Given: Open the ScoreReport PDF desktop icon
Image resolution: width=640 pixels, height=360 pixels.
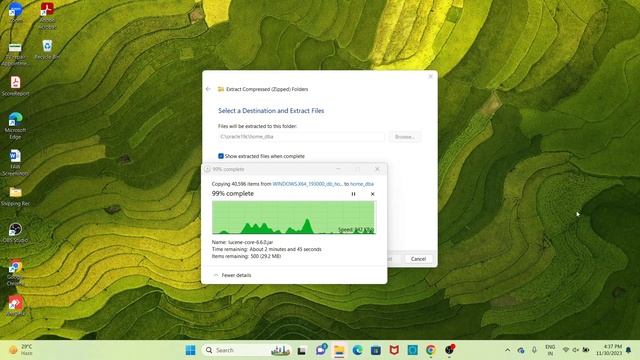Looking at the screenshot, I should coord(16,86).
